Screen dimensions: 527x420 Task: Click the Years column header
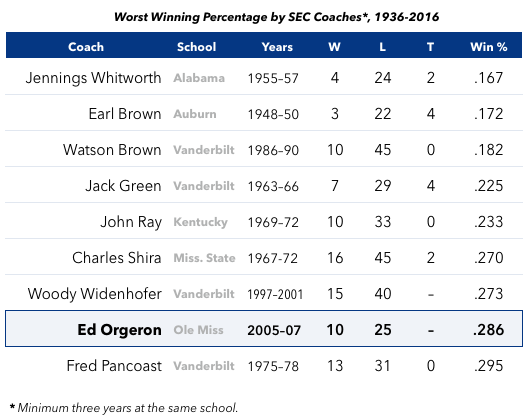[277, 47]
